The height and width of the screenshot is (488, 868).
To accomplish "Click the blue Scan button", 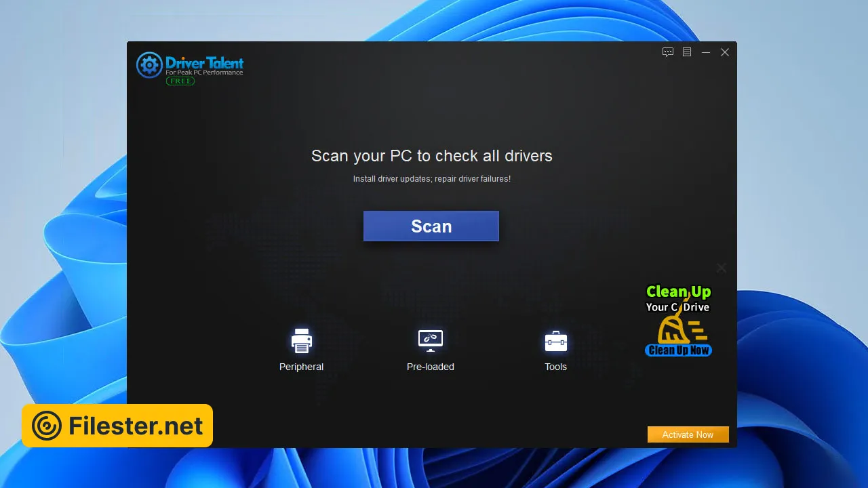I will pos(431,226).
